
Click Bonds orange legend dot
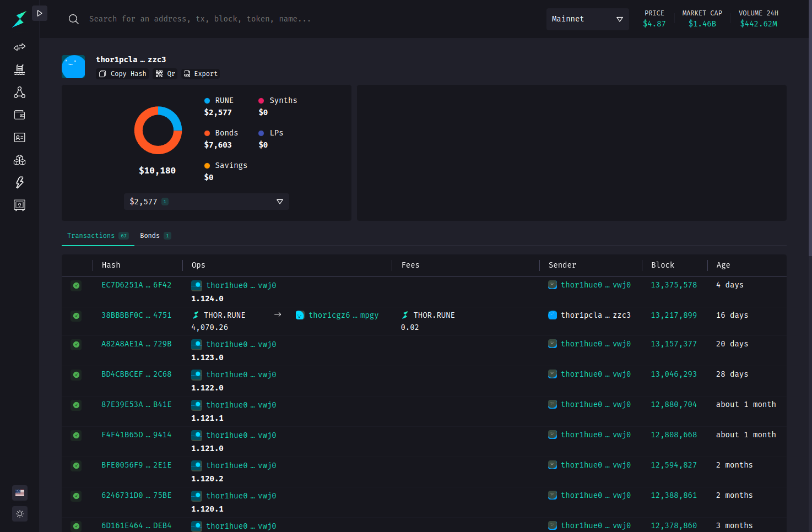tap(207, 133)
